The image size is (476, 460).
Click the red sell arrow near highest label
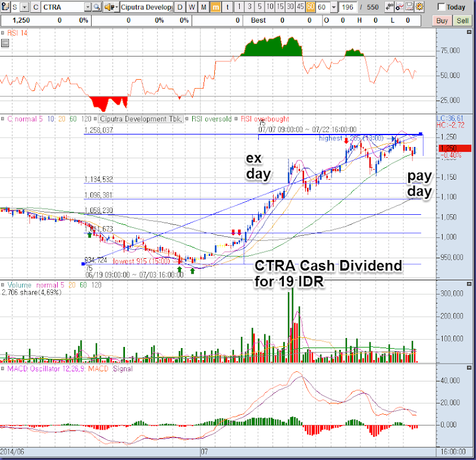pos(346,140)
